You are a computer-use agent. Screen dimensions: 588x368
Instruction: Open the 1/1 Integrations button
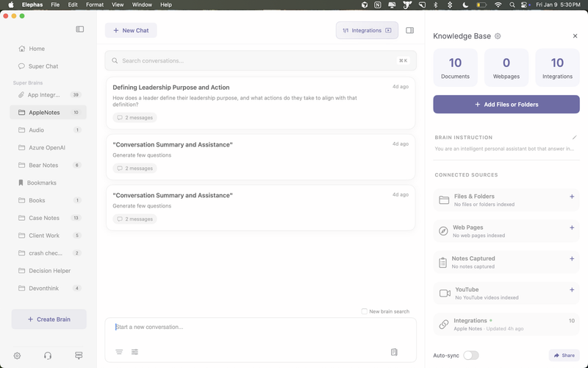pyautogui.click(x=367, y=30)
